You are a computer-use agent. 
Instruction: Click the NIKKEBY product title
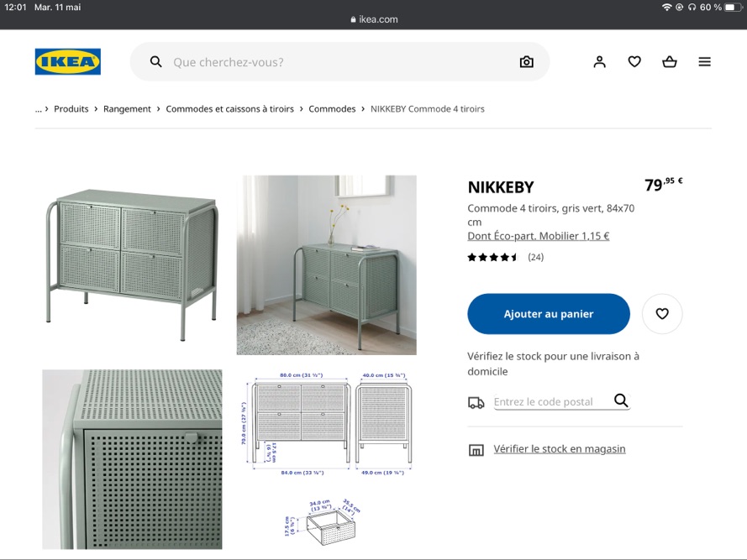[x=501, y=187]
